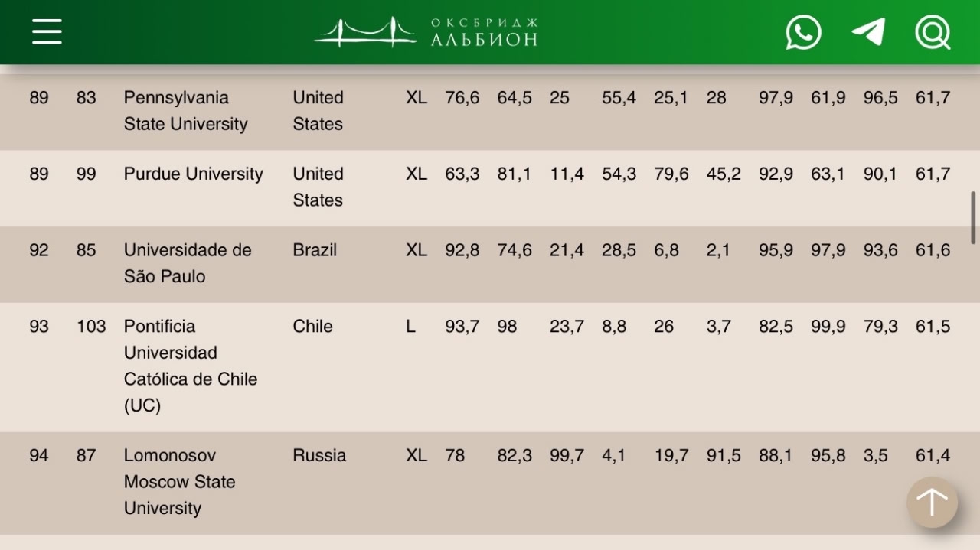This screenshot has height=550, width=980.
Task: Click the Brazil country cell
Action: pyautogui.click(x=315, y=250)
